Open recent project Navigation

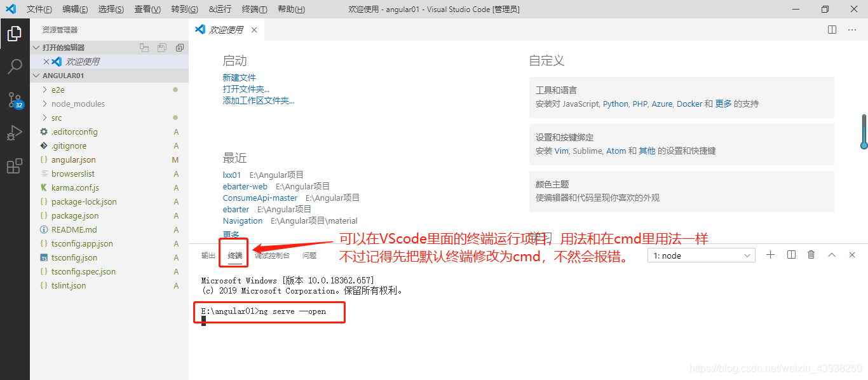243,221
